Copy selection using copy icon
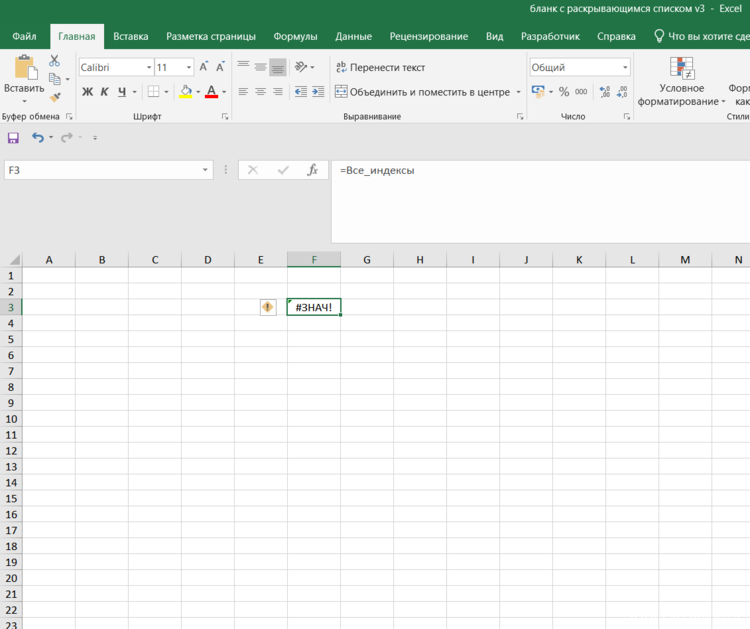Screen dimensions: 750x629 55,78
